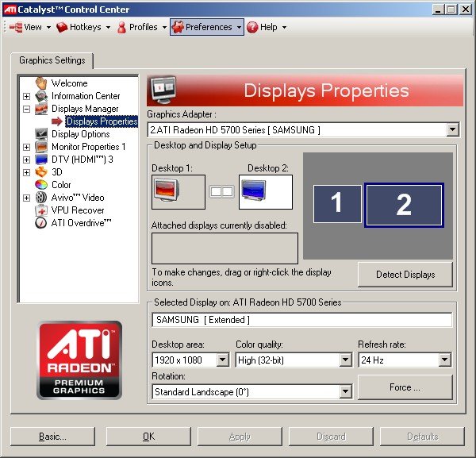Open the Refresh rate dropdown

445,360
